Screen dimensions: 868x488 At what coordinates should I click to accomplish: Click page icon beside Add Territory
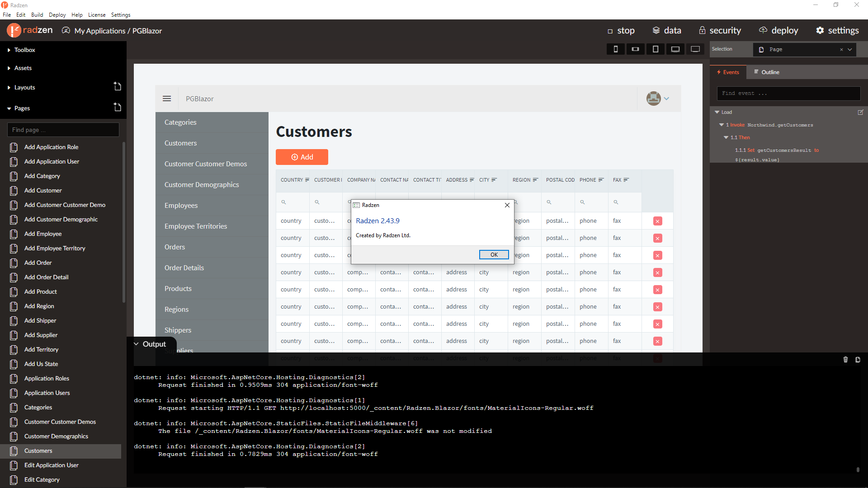click(x=14, y=349)
